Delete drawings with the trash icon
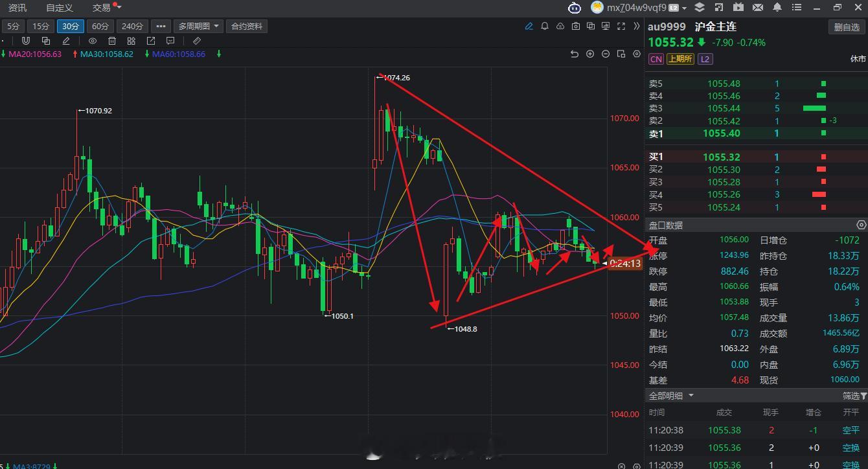The height and width of the screenshot is (469, 868). 112,41
